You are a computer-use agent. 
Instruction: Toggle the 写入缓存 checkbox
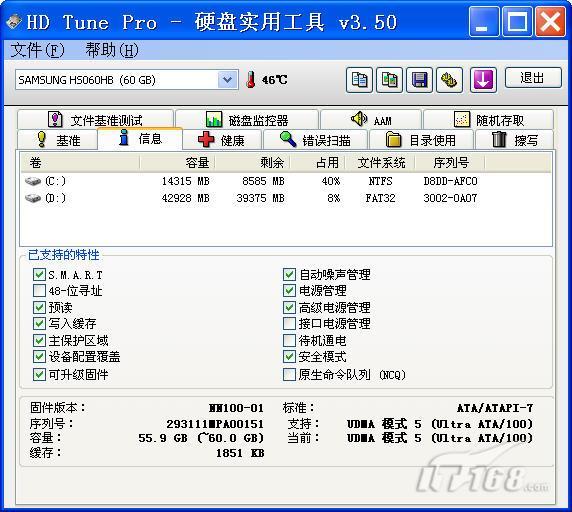click(39, 323)
